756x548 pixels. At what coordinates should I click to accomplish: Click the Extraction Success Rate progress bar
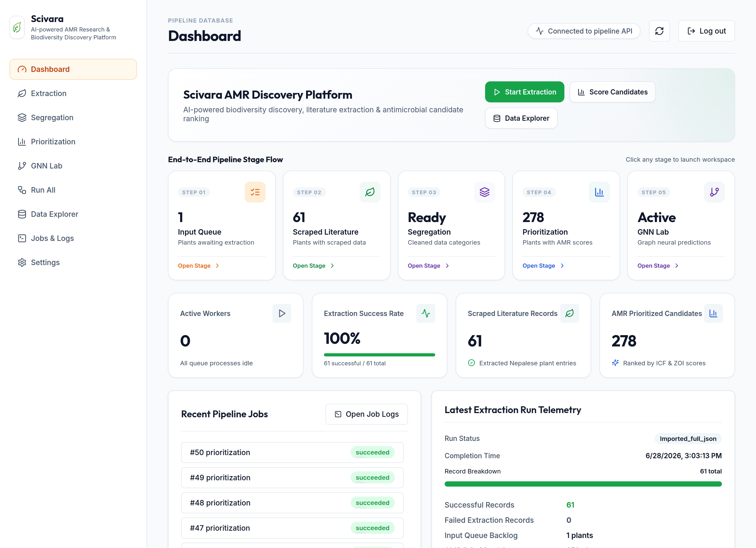[x=379, y=355]
